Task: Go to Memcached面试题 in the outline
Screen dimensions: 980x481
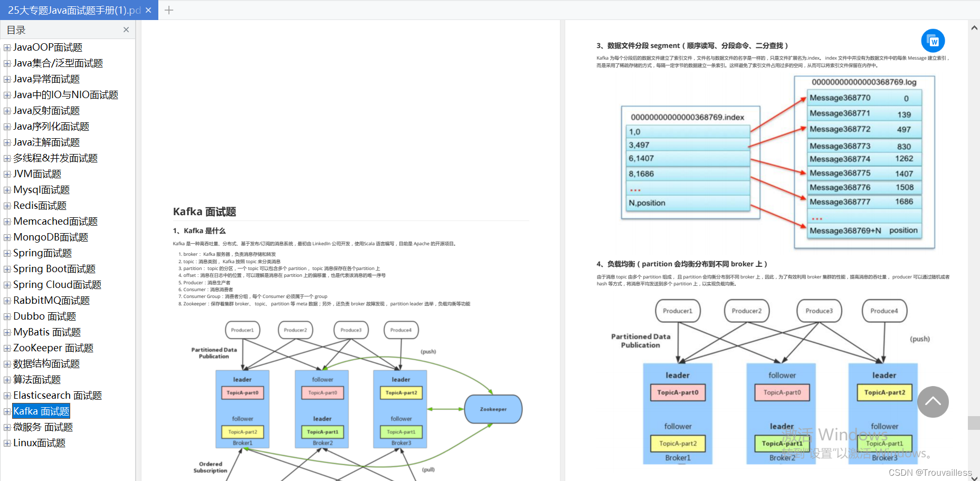Action: 55,222
